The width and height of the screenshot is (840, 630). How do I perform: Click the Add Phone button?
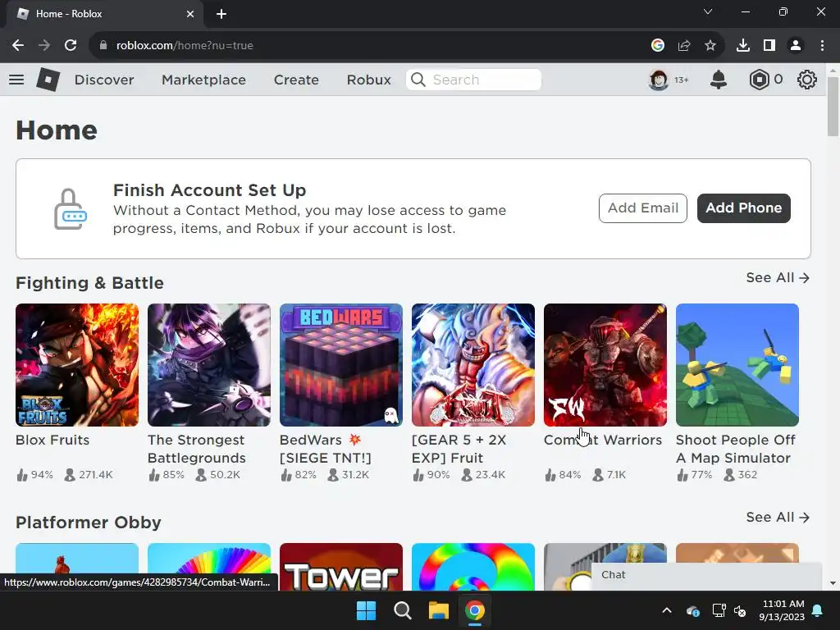click(x=743, y=208)
